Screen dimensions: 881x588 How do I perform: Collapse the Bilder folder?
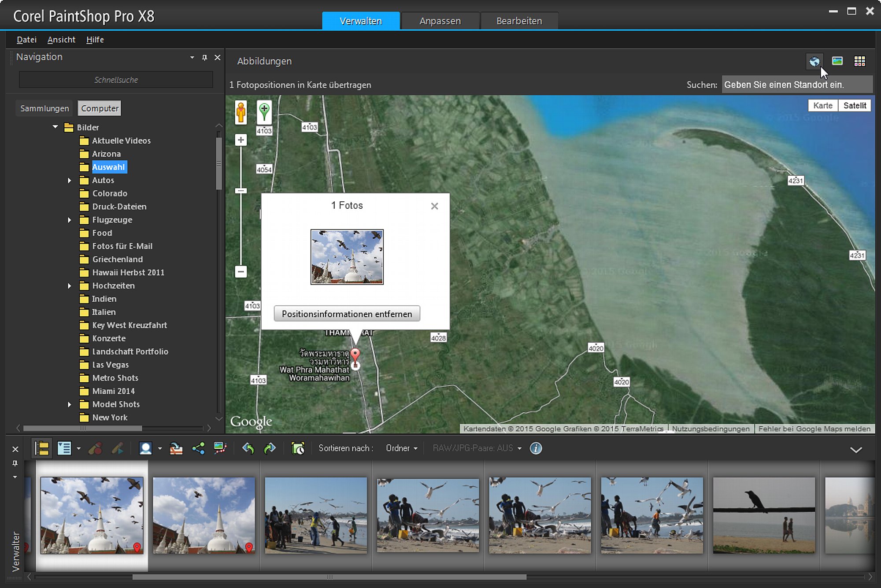[x=55, y=127]
